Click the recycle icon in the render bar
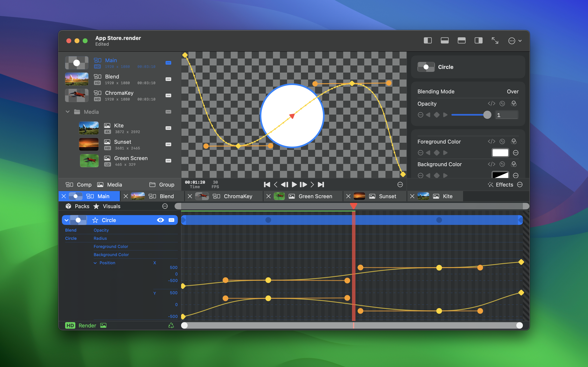This screenshot has height=367, width=588. pos(171,325)
